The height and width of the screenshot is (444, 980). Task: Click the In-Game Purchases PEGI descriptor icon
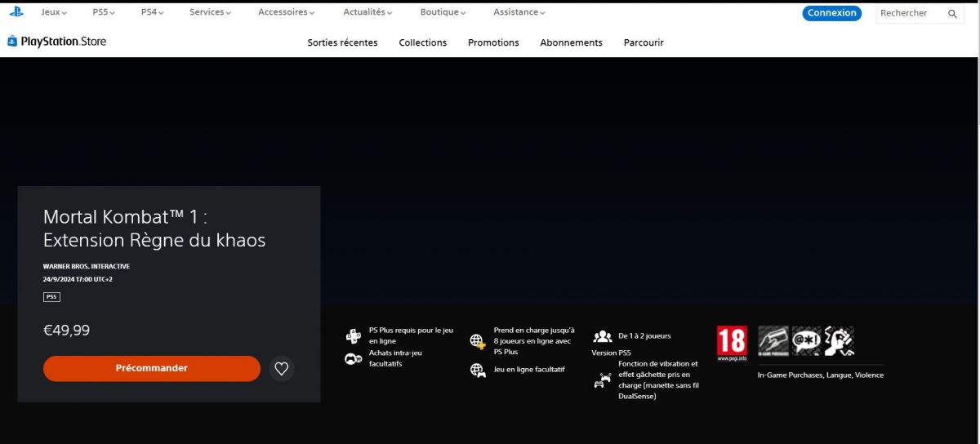[x=773, y=340]
